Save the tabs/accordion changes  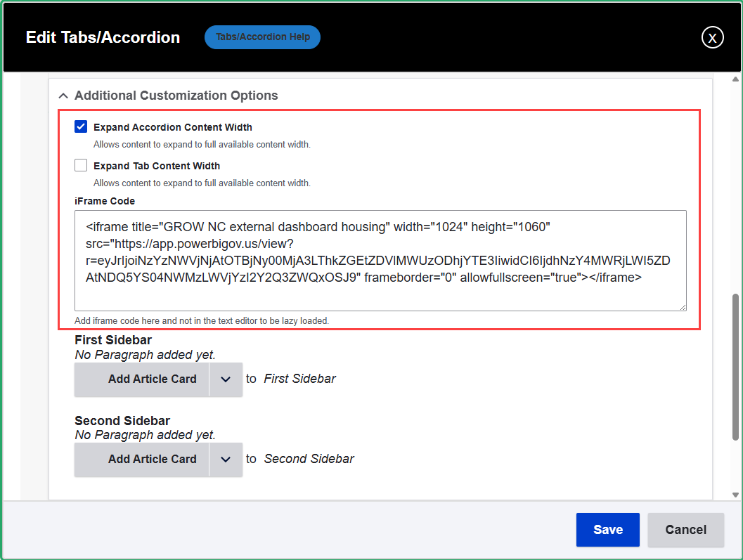[608, 530]
